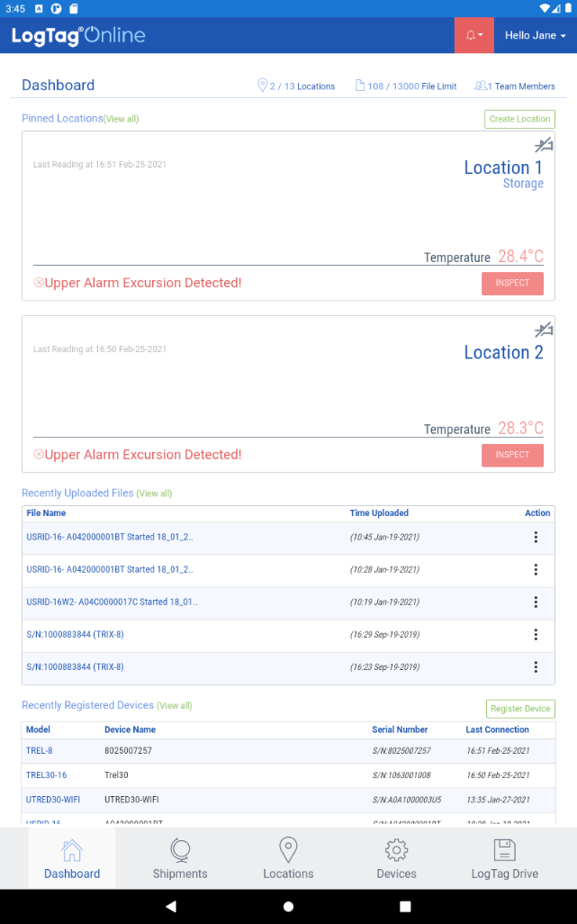Tap the battery status bar icon
Image resolution: width=577 pixels, height=924 pixels.
pyautogui.click(x=568, y=9)
